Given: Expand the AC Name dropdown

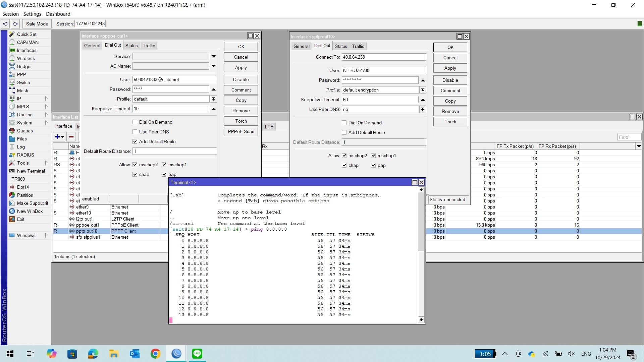Looking at the screenshot, I should tap(213, 66).
